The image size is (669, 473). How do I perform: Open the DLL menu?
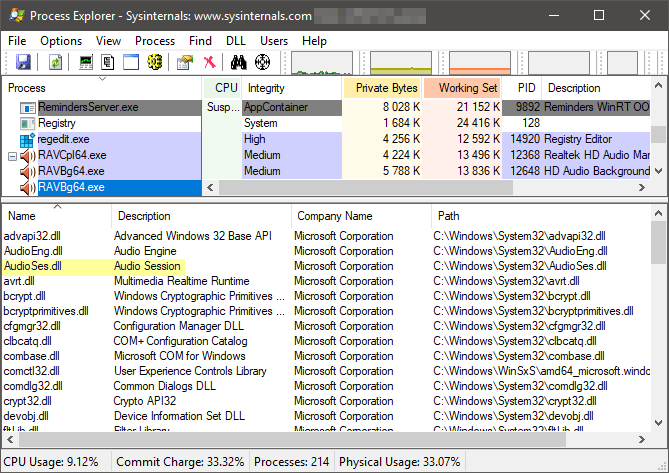[236, 41]
